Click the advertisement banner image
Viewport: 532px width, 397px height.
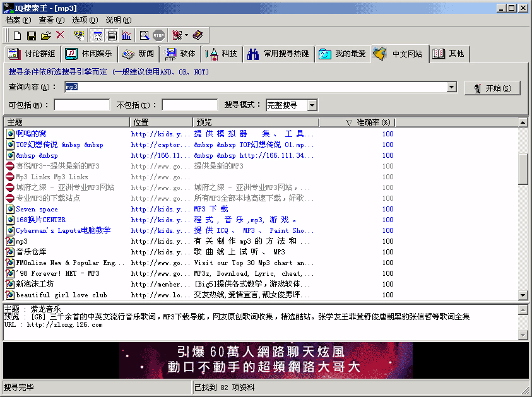coord(266,360)
